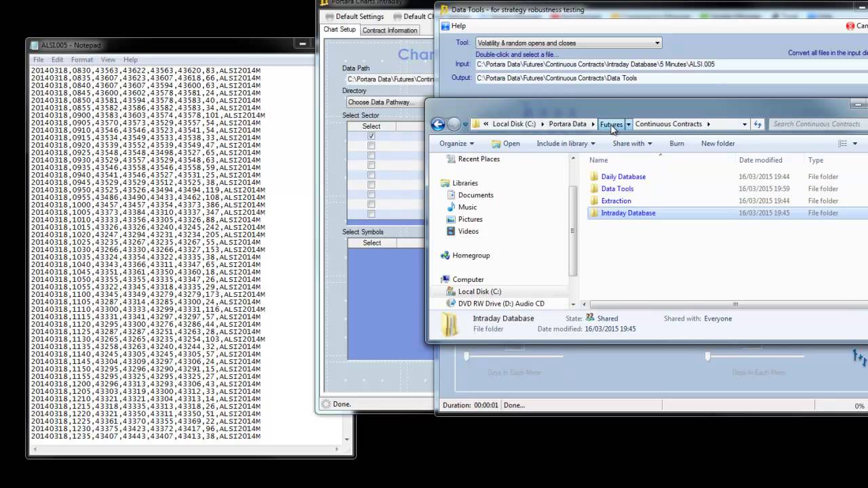Open the Tool dropdown in Data Tools
The image size is (868, 488).
pyautogui.click(x=656, y=43)
